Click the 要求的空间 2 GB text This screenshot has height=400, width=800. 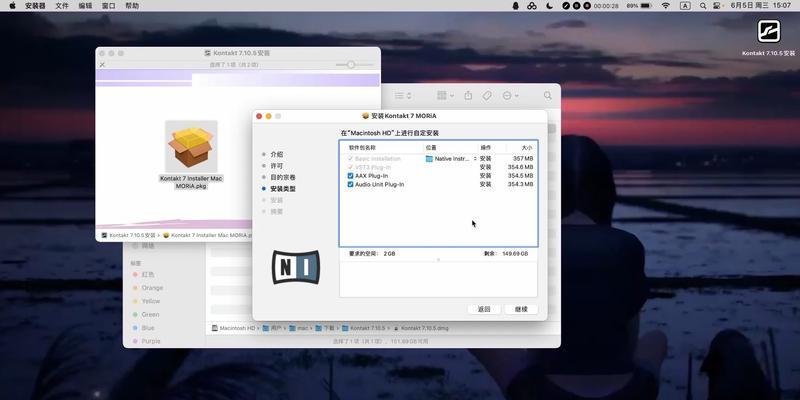pos(372,254)
